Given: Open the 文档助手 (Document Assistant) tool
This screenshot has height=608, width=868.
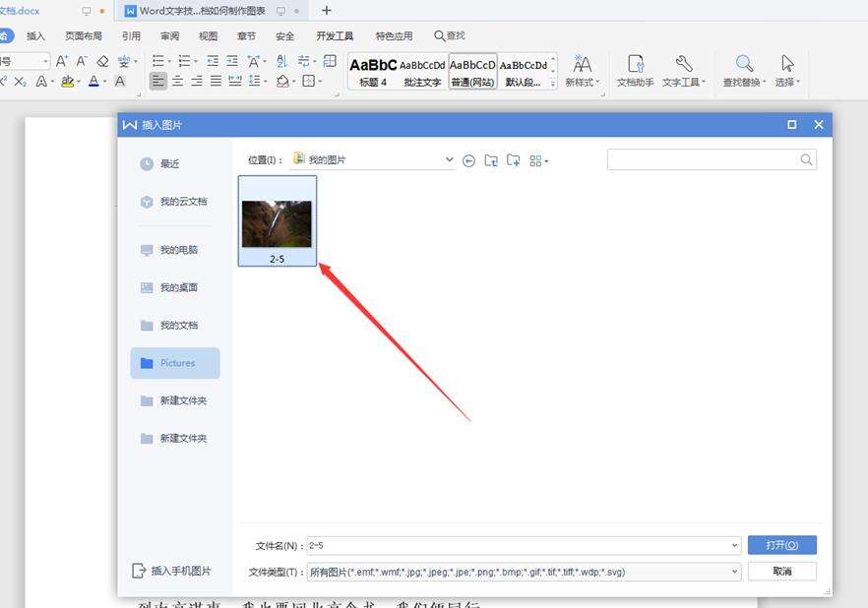Looking at the screenshot, I should click(x=635, y=71).
